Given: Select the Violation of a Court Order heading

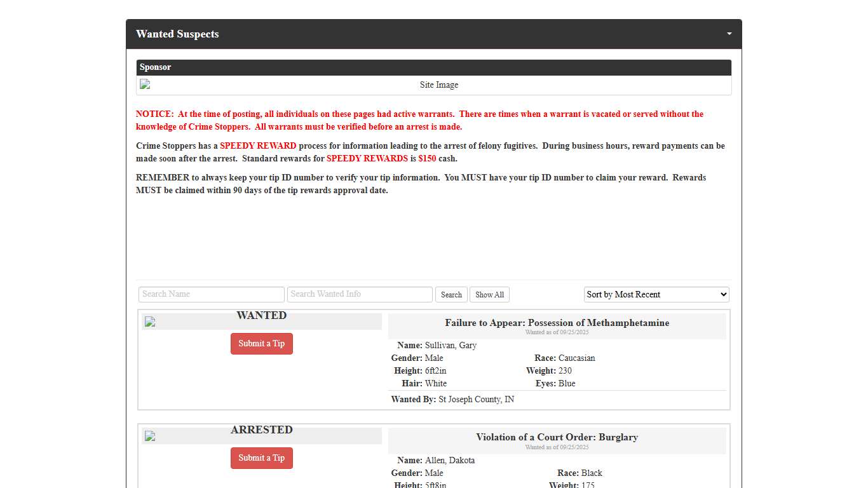Looking at the screenshot, I should click(x=557, y=437).
